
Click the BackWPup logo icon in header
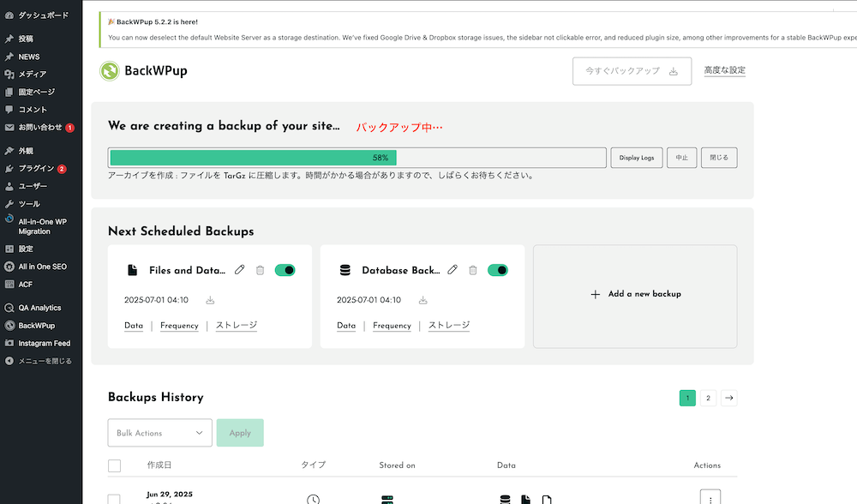110,71
